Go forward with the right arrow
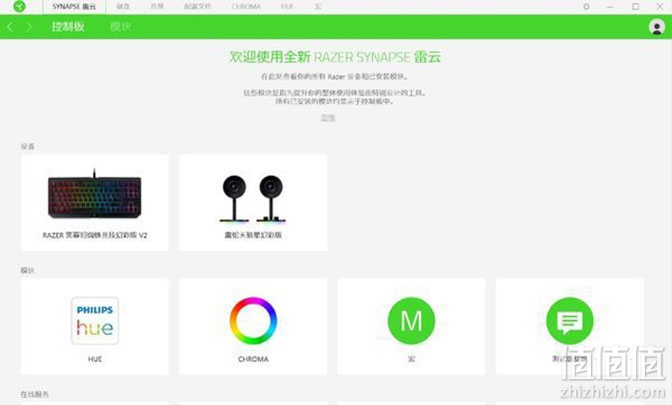 29,27
